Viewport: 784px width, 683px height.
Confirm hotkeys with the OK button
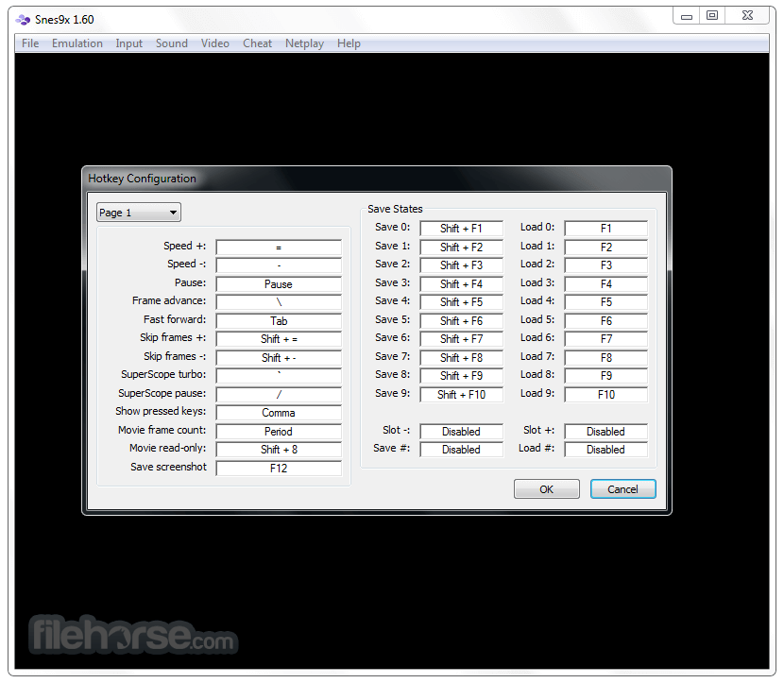547,489
